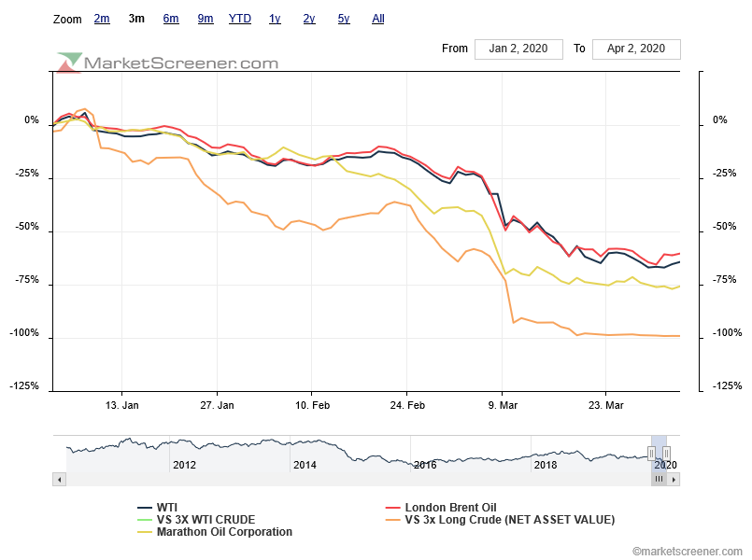Click the orange Long Crude legend swatch
The image size is (752, 560).
coord(393,520)
